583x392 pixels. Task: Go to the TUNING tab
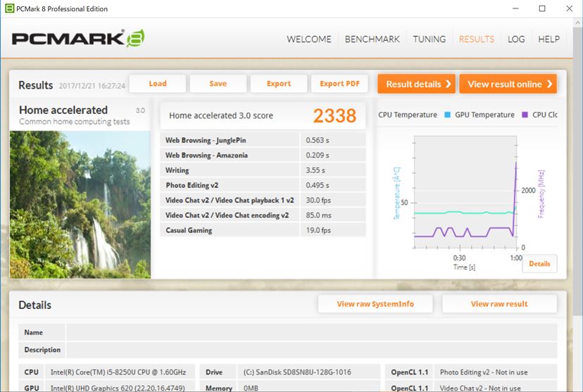click(429, 39)
